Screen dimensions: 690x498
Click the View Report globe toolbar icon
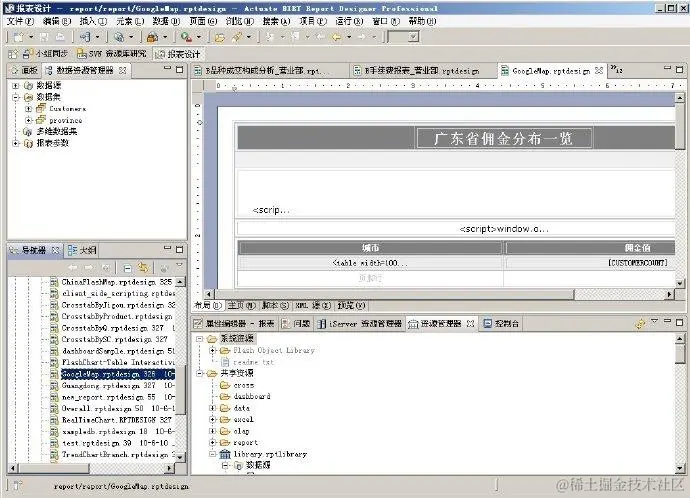click(x=119, y=37)
